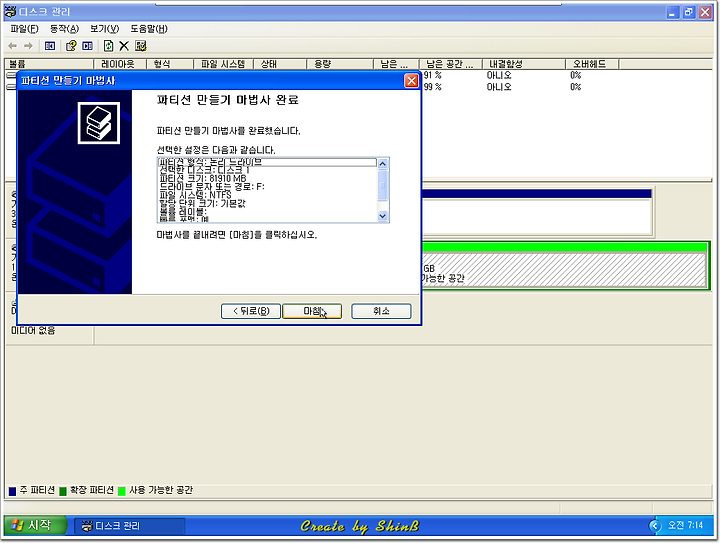The width and height of the screenshot is (720, 543).
Task: Open the 보기(V) menu
Action: pyautogui.click(x=105, y=29)
